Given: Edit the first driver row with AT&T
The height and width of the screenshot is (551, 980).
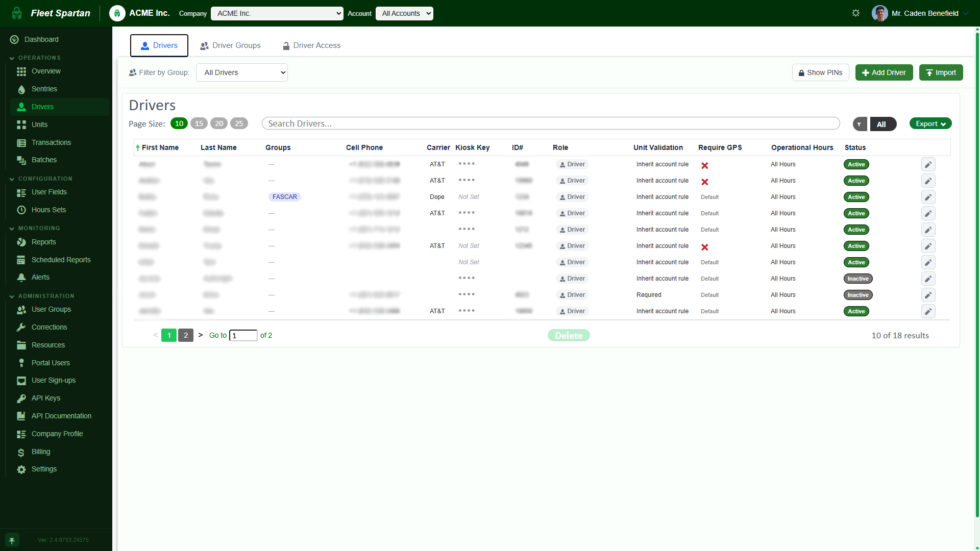Looking at the screenshot, I should [x=928, y=164].
